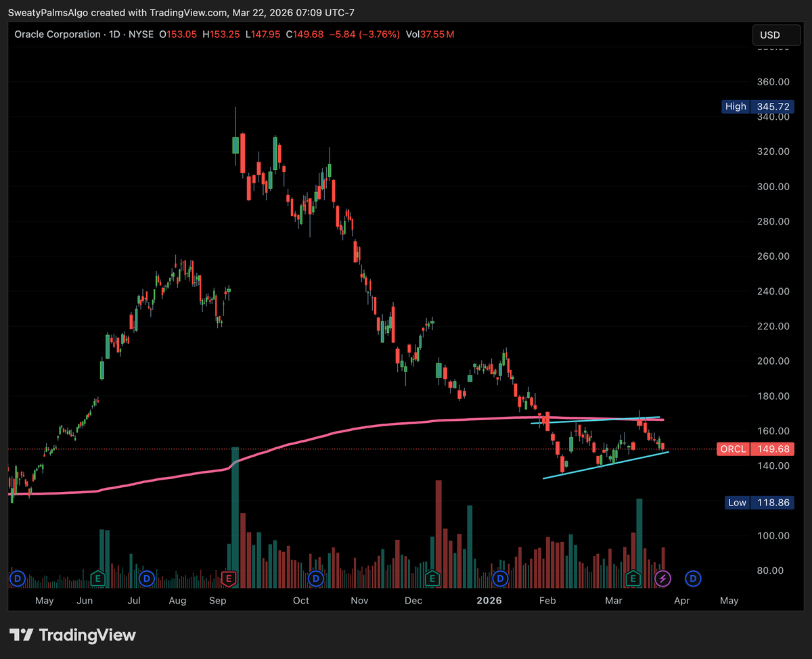Click the 320.00 price axis label
This screenshot has width=812, height=659.
click(x=774, y=152)
